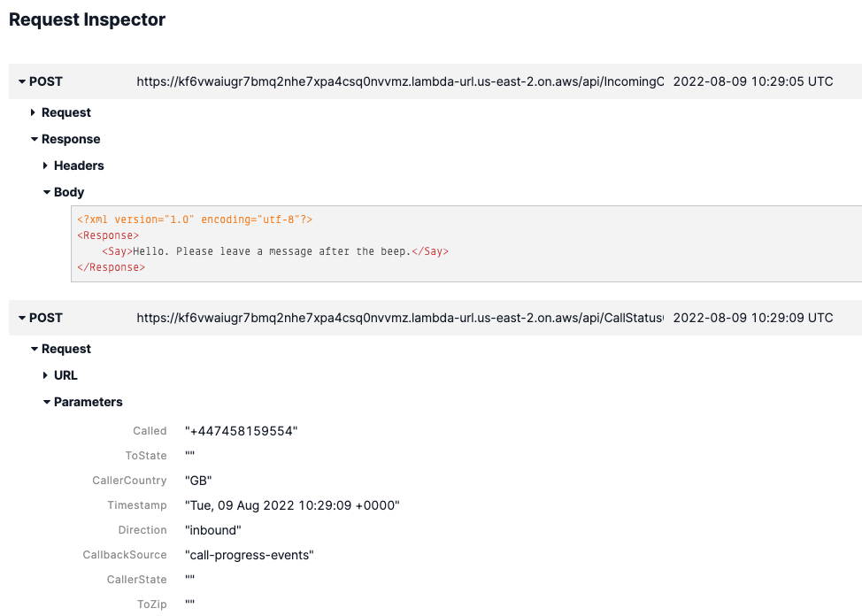The image size is (862, 616).
Task: Collapse the Body section
Action: point(47,192)
